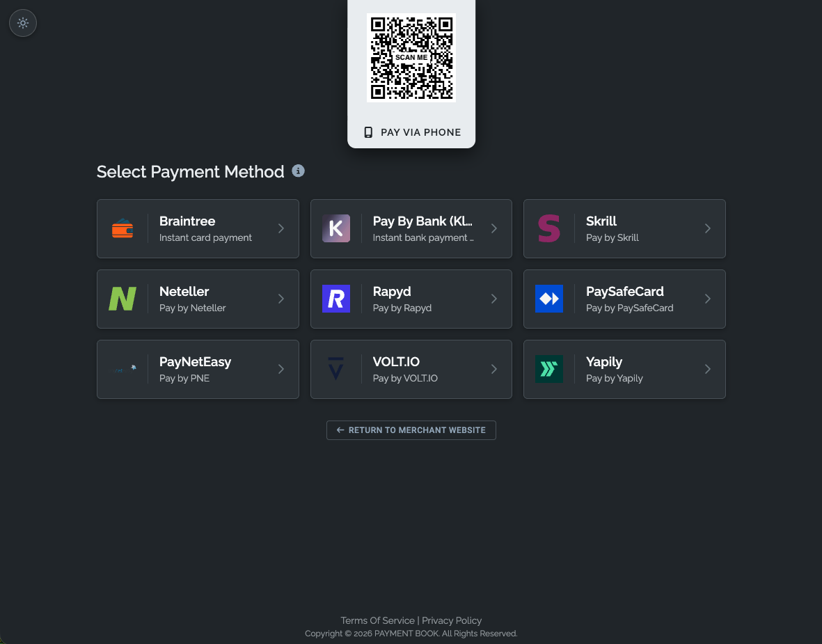Click the Pay by PaySafeCard subtitle
The height and width of the screenshot is (644, 822).
[x=630, y=308]
